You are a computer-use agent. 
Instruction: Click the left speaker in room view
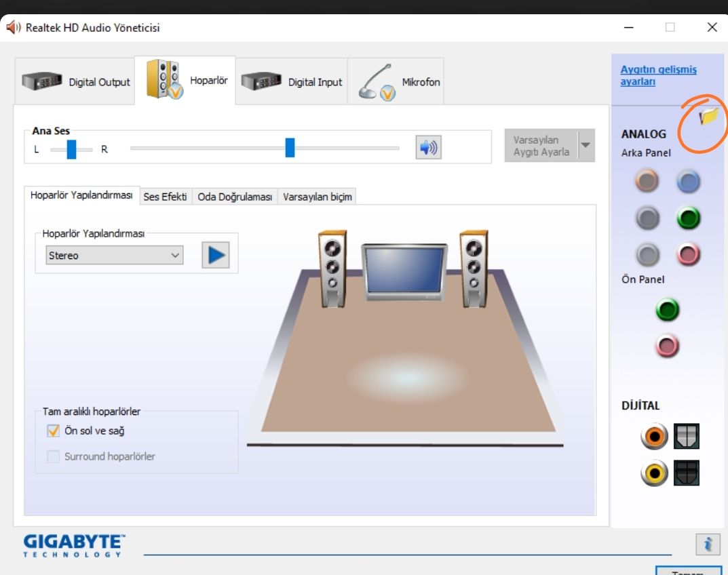click(332, 269)
